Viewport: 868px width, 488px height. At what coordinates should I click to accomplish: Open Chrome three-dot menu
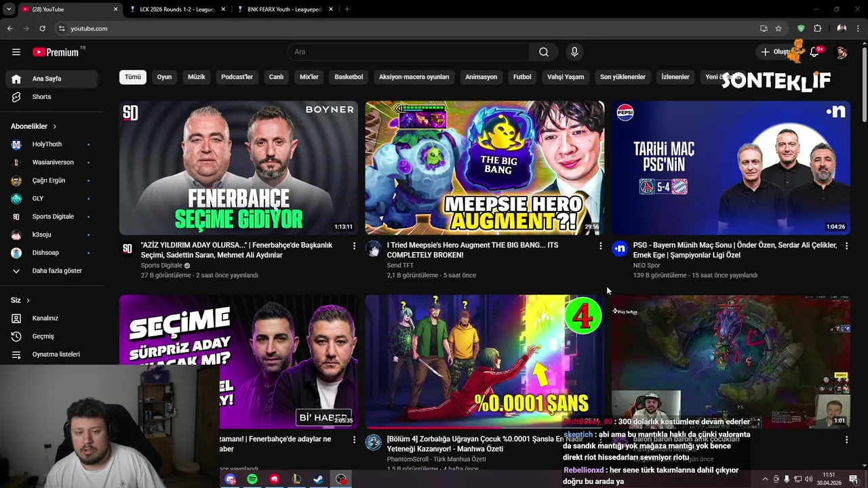point(859,28)
